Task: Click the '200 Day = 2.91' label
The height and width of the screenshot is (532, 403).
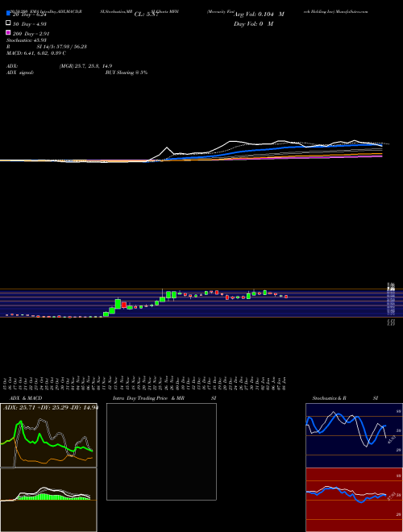Action: [31, 34]
